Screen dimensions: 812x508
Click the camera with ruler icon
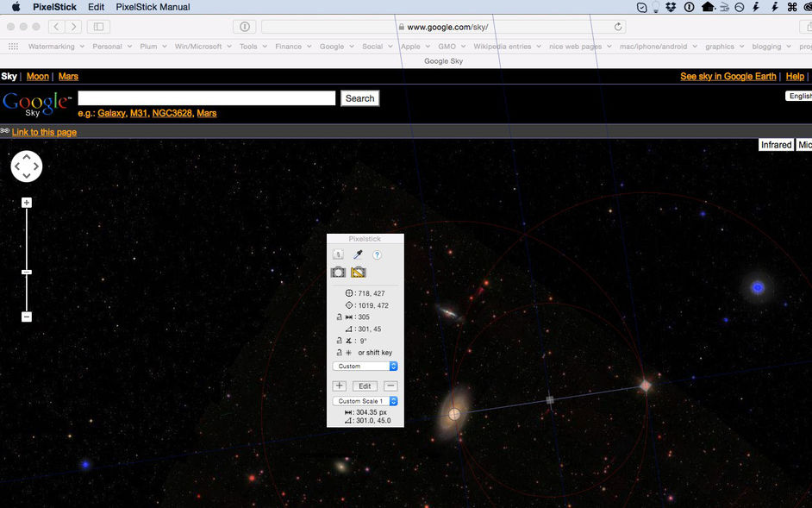tap(359, 272)
